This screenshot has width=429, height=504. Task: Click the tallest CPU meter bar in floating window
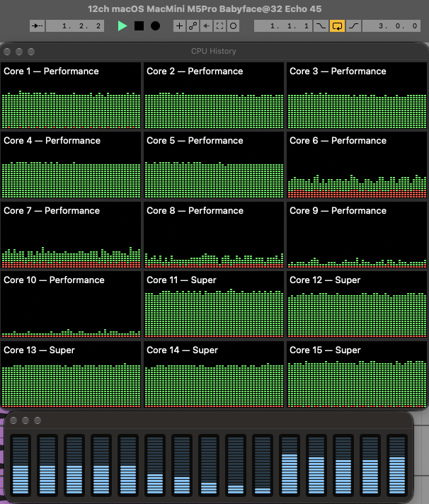290,465
